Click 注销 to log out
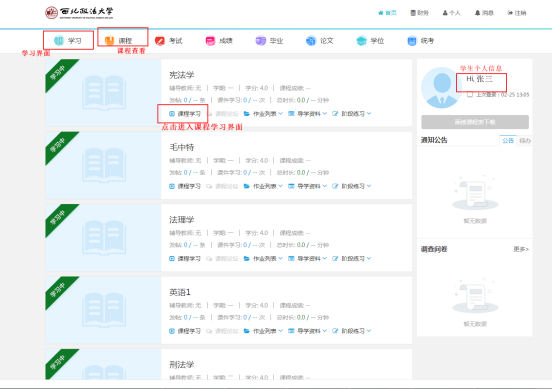This screenshot has width=553, height=389. pos(517,13)
